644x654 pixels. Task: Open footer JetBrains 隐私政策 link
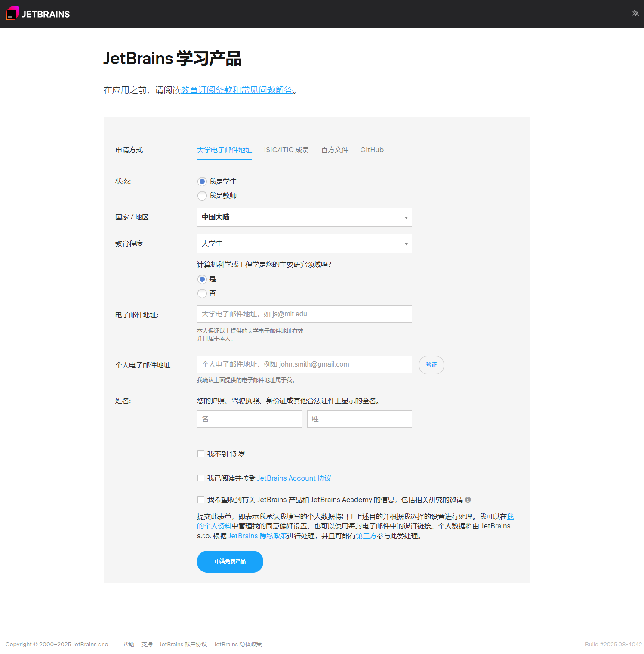pyautogui.click(x=238, y=644)
